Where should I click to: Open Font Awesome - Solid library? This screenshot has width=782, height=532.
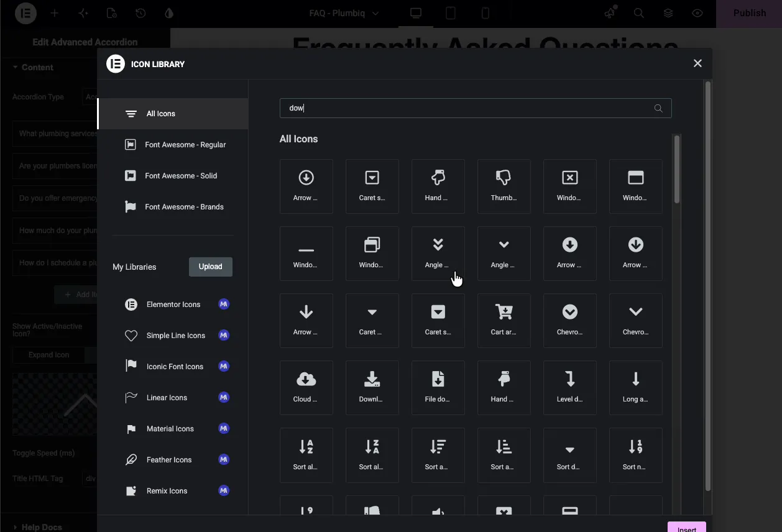[173, 176]
